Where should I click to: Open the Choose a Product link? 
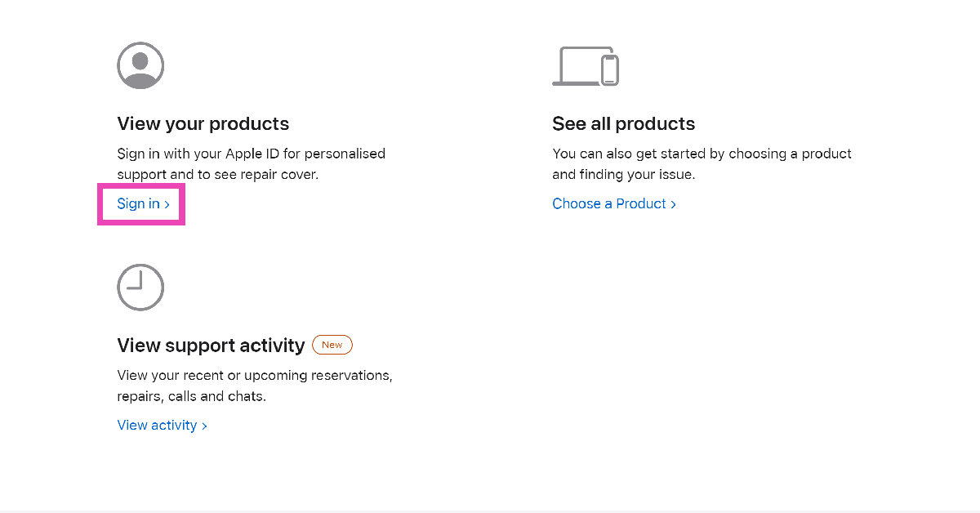coord(614,204)
